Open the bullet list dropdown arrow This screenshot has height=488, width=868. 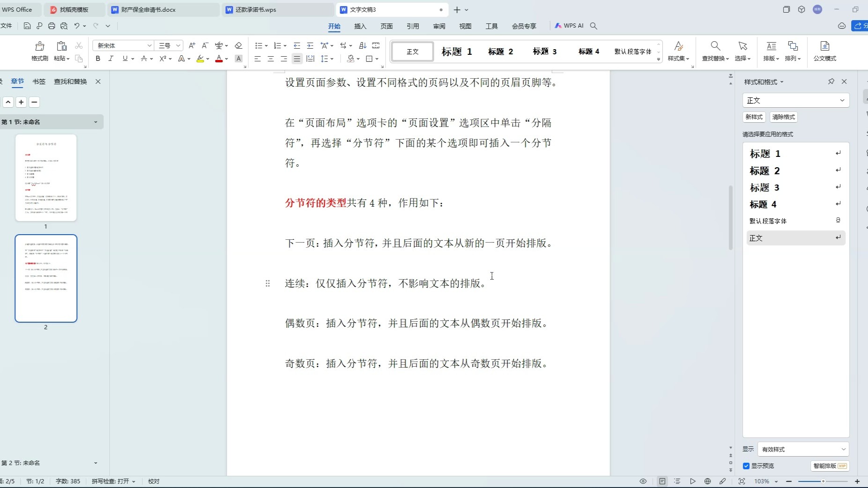coord(266,45)
